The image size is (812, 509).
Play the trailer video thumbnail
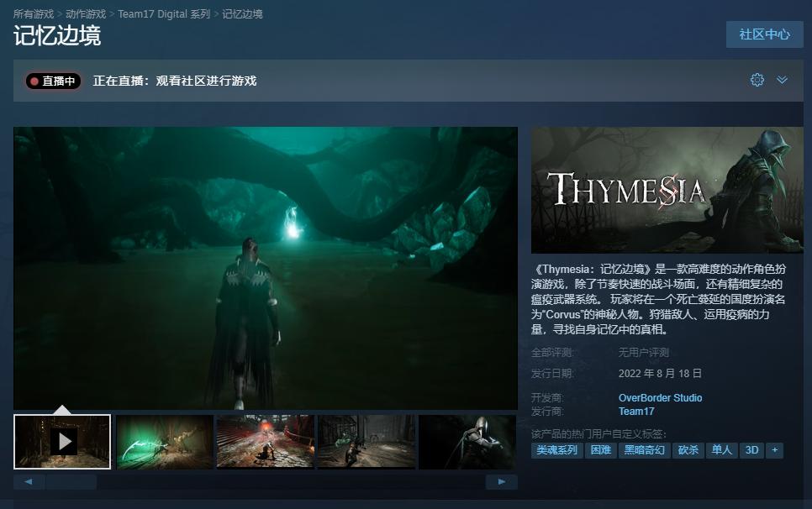(x=62, y=441)
